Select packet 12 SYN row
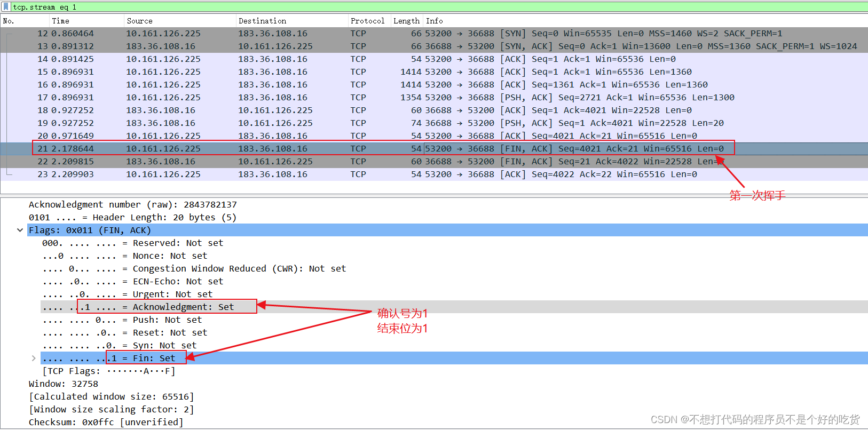 434,34
